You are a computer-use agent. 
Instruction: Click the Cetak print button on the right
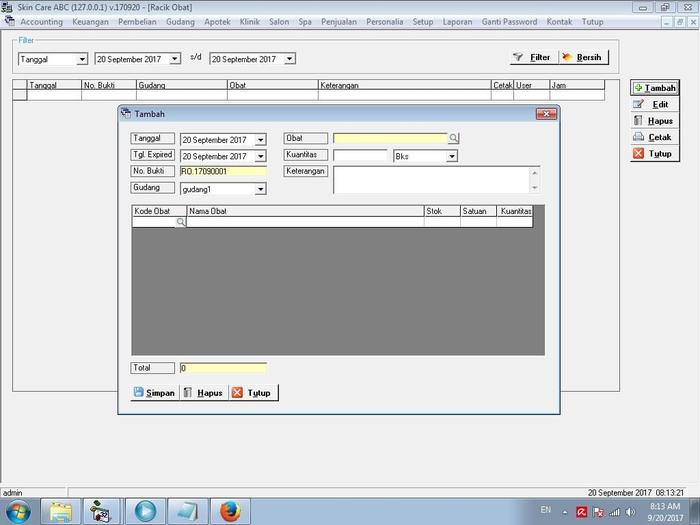point(654,137)
